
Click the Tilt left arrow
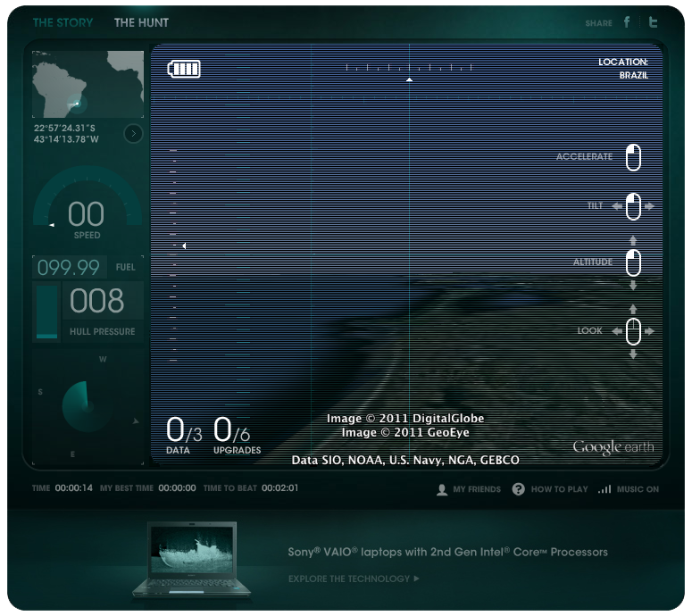[616, 206]
